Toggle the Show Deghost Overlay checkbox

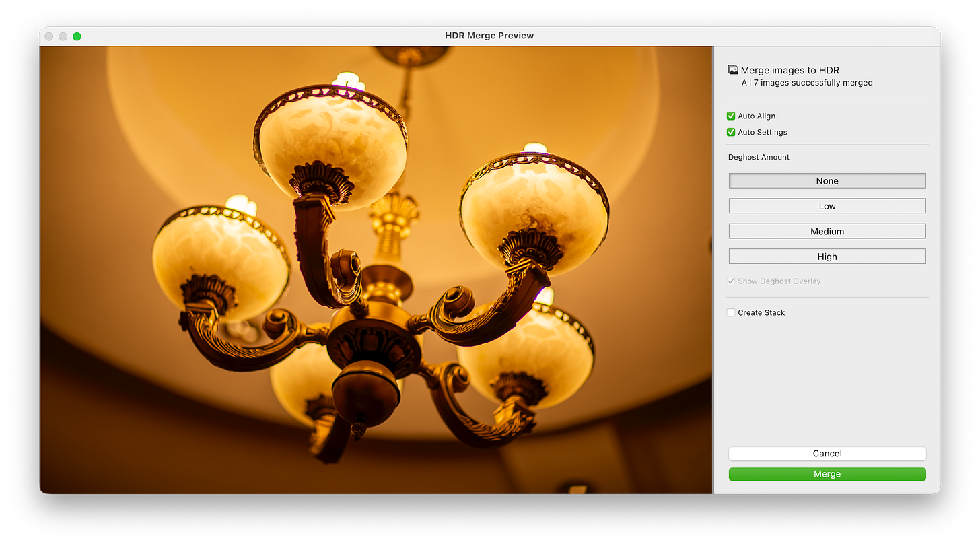point(731,281)
